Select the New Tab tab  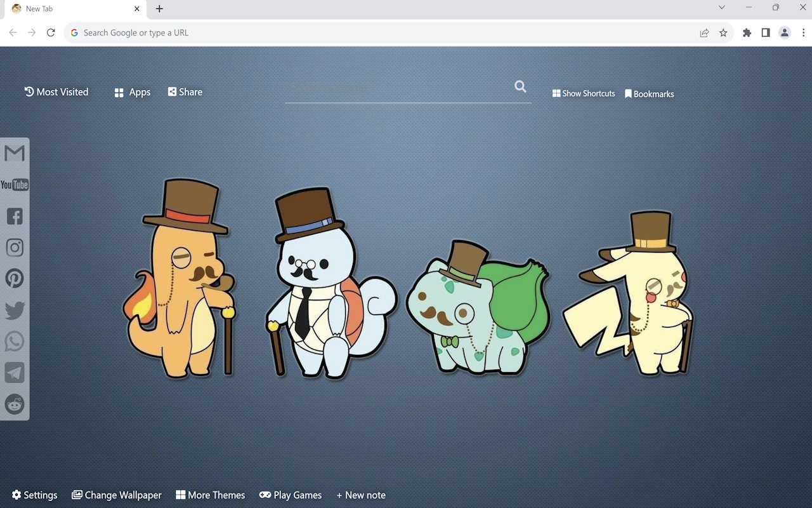74,10
